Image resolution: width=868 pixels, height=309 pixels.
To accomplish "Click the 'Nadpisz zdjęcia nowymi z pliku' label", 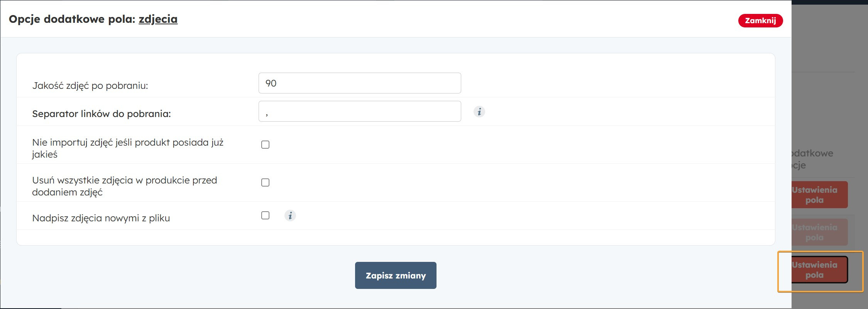I will point(101,218).
